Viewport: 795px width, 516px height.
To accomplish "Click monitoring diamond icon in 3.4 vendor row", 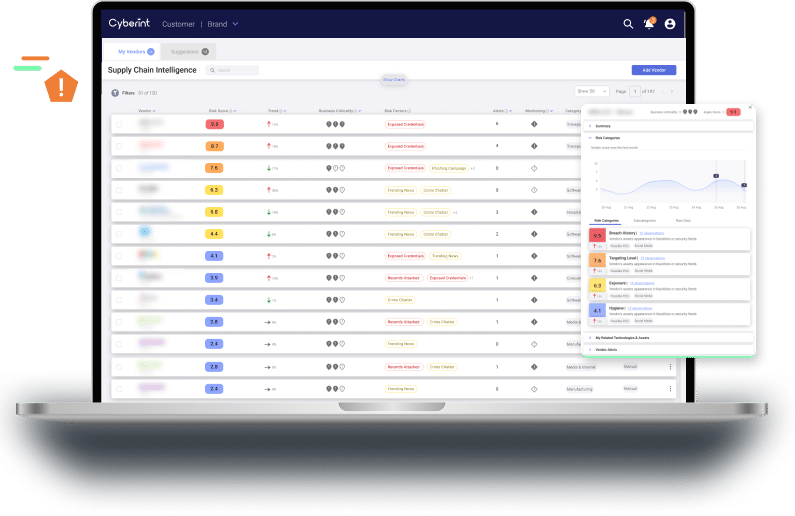I will click(534, 300).
